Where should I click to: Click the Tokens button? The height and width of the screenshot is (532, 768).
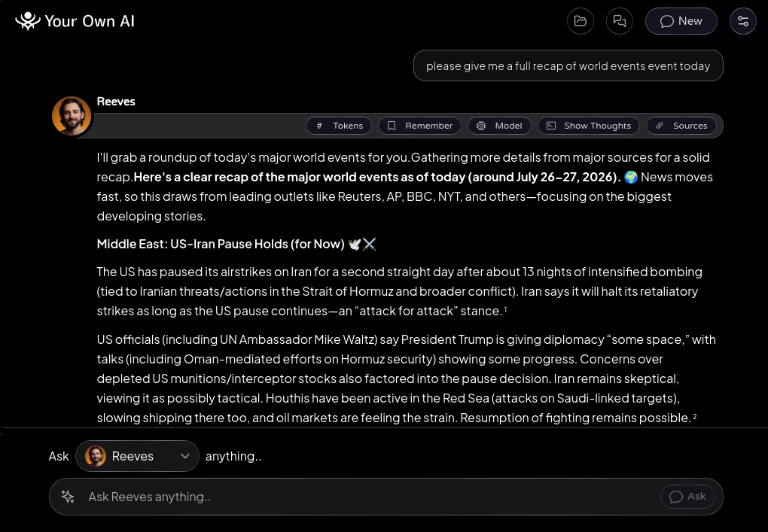[339, 126]
